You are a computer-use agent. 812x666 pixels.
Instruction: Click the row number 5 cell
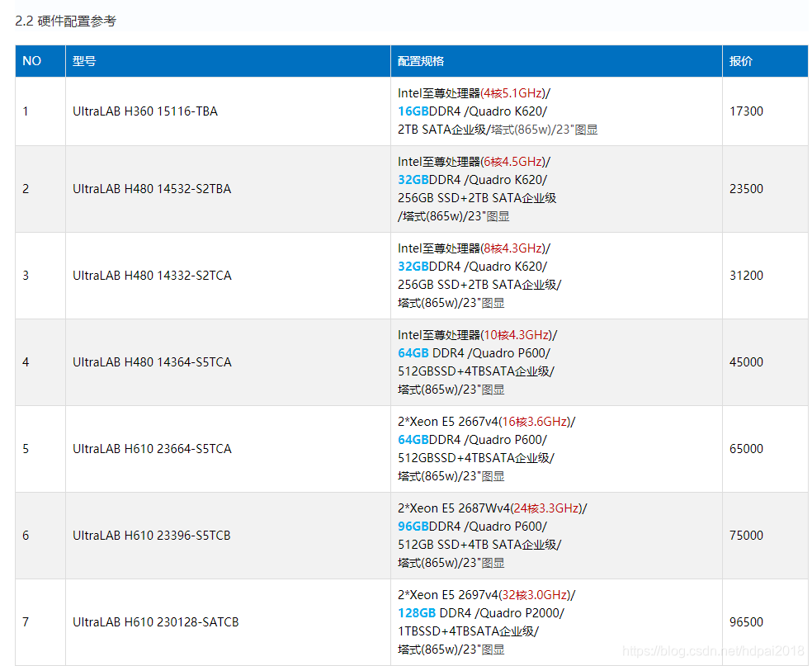click(40, 448)
